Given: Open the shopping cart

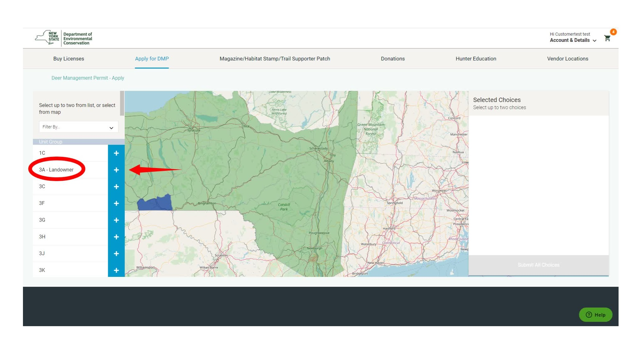Looking at the screenshot, I should [x=607, y=38].
